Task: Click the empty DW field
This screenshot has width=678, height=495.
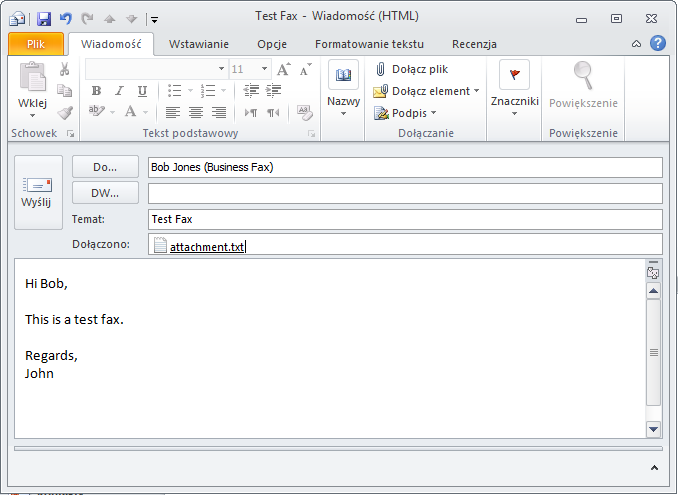Action: pos(405,193)
